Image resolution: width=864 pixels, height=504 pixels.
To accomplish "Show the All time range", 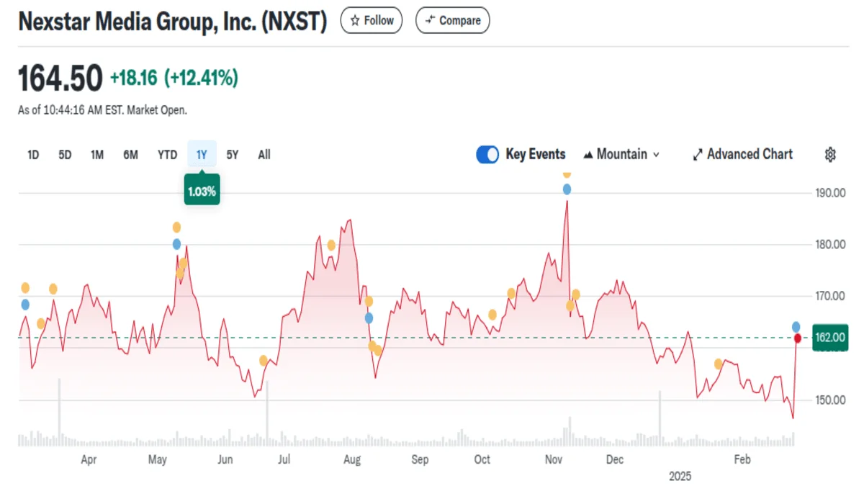I will [x=264, y=154].
